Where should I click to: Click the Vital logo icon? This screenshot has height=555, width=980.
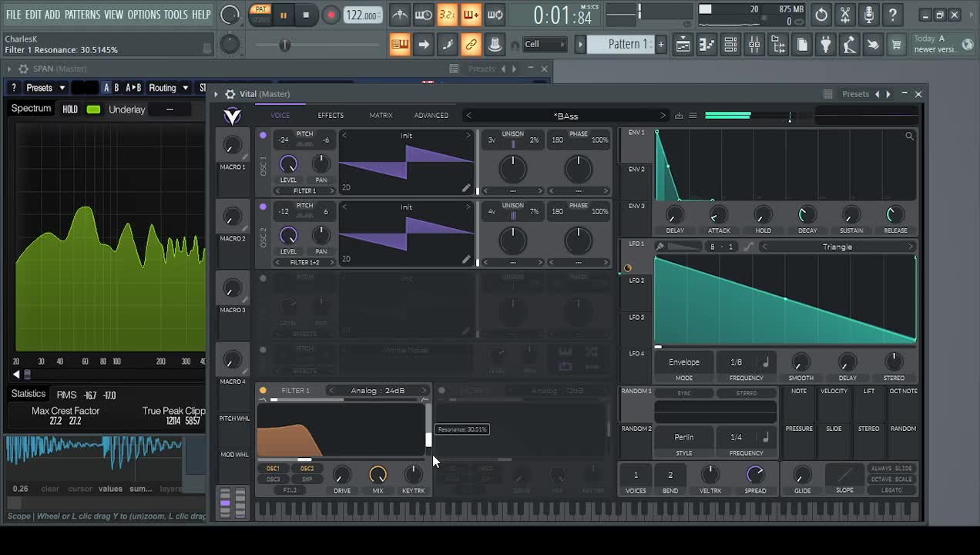pyautogui.click(x=232, y=116)
